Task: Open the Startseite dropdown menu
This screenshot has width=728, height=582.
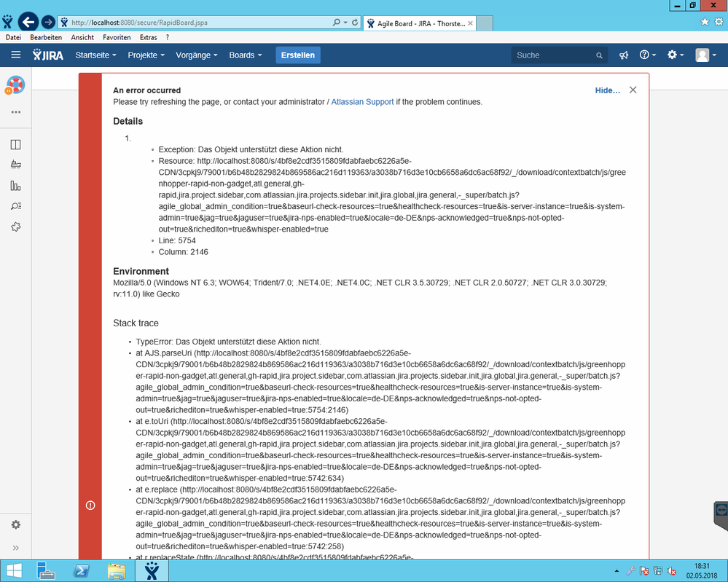Action: [x=95, y=55]
